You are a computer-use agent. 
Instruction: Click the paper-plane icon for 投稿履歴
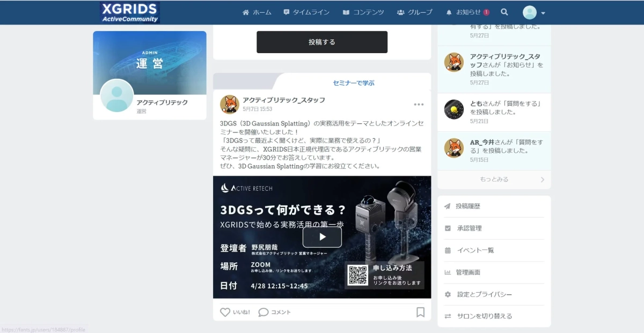coord(448,206)
